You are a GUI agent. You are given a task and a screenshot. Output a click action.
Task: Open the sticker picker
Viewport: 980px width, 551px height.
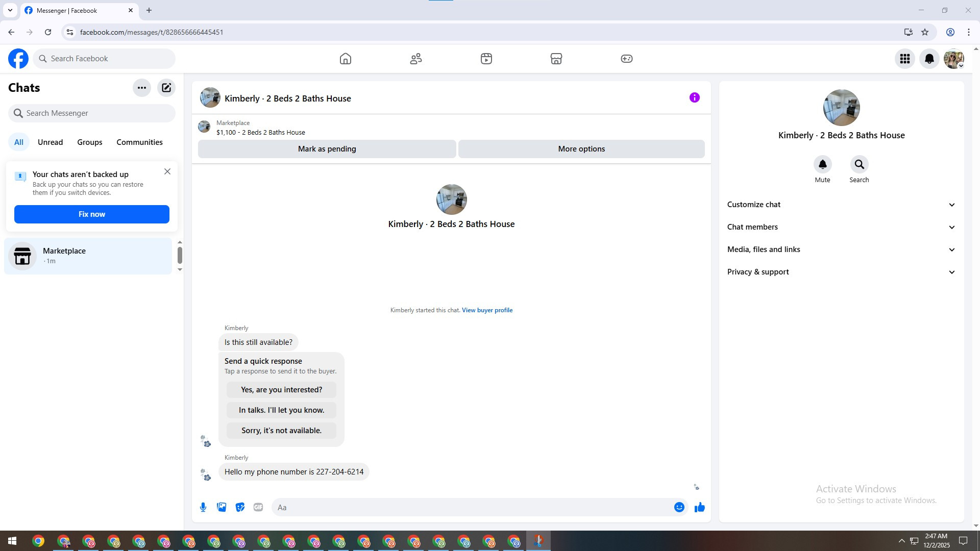tap(240, 507)
